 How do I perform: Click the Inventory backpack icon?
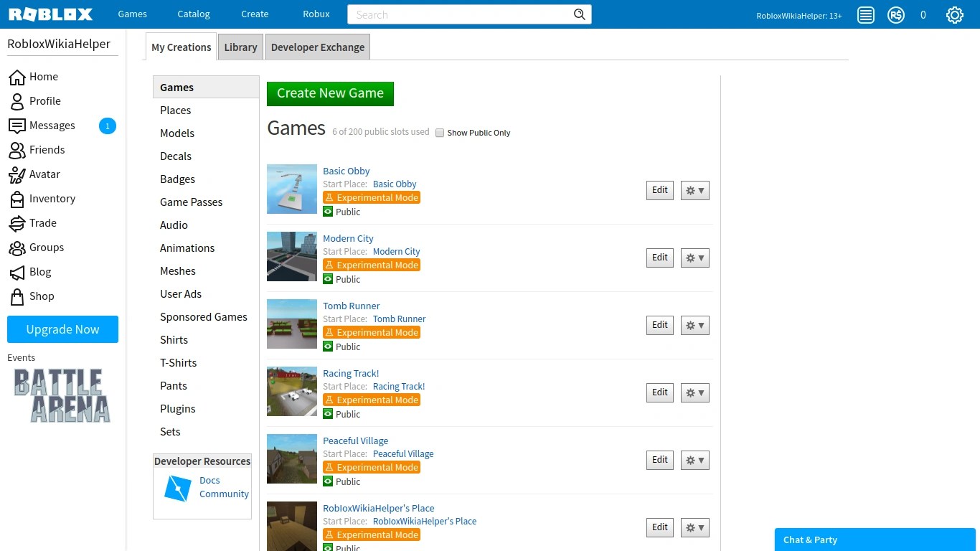(x=17, y=199)
